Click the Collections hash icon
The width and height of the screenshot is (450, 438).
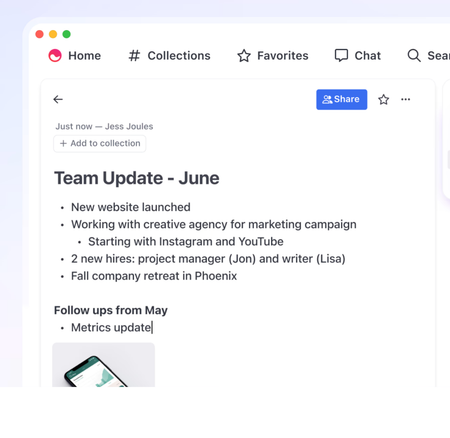click(x=134, y=56)
